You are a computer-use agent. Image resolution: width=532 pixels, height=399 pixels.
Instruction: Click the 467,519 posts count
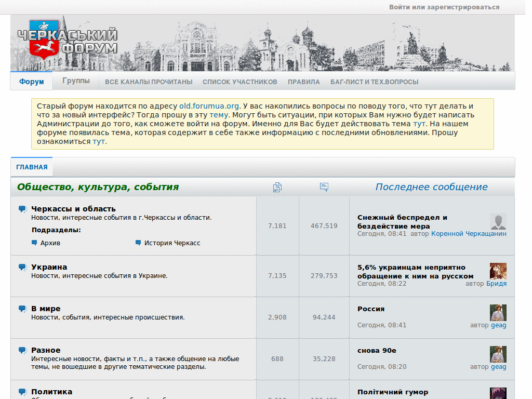[x=324, y=226]
